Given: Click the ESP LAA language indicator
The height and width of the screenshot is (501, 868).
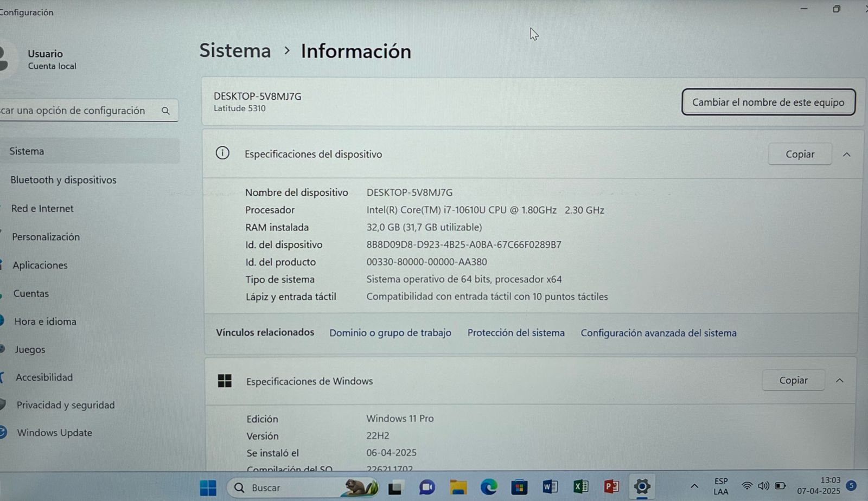Looking at the screenshot, I should (x=721, y=486).
